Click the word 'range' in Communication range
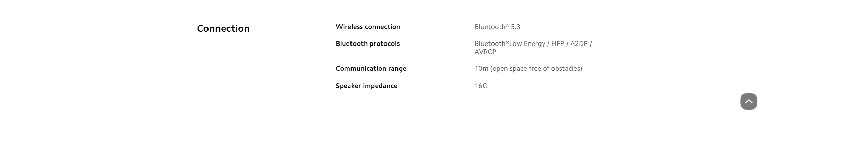The height and width of the screenshot is (154, 868). pos(397,69)
